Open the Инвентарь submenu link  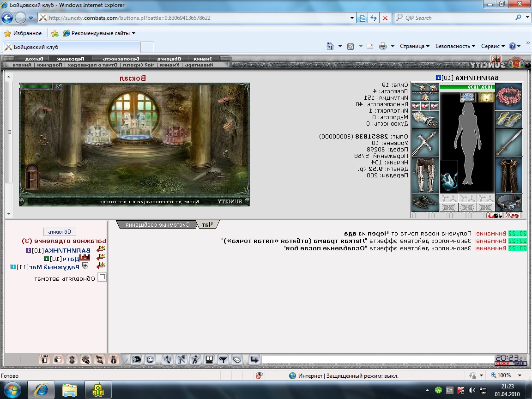pos(199,65)
